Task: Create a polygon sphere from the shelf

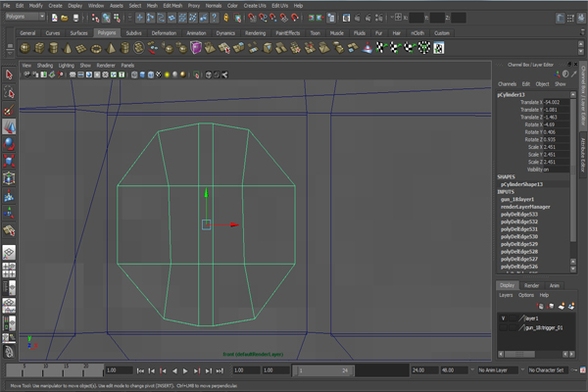Action: tap(24, 48)
